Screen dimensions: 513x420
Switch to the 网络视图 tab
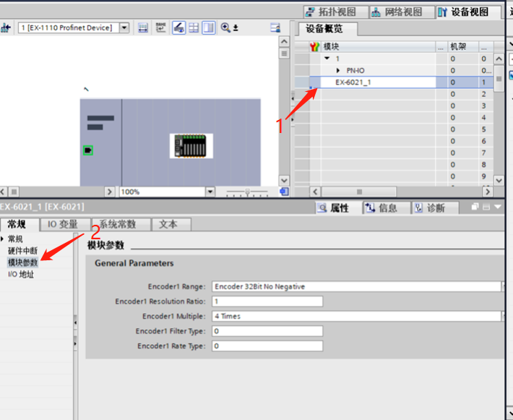point(402,12)
